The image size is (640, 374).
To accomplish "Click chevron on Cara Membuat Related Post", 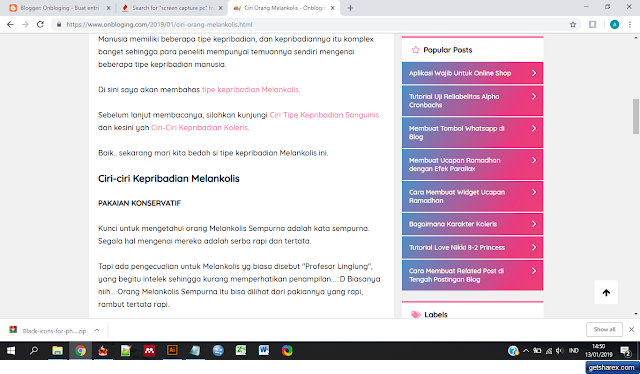I will [x=534, y=271].
